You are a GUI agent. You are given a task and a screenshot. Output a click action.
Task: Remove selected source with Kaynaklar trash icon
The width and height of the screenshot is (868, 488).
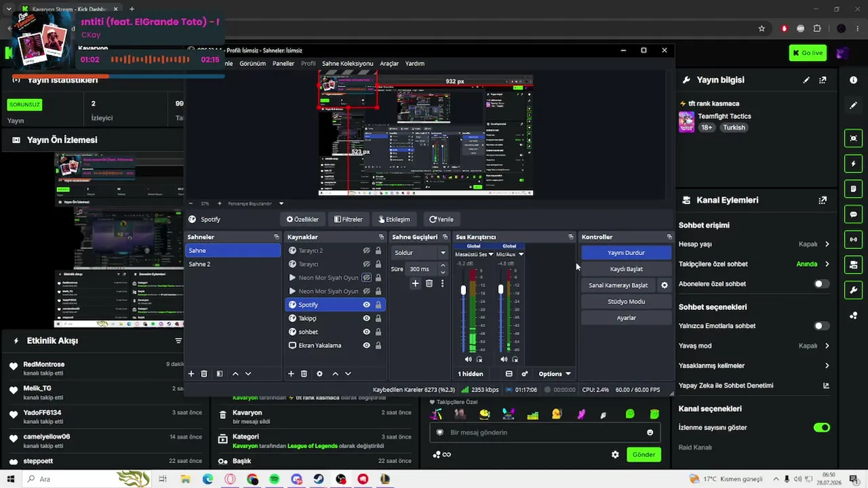pyautogui.click(x=304, y=373)
